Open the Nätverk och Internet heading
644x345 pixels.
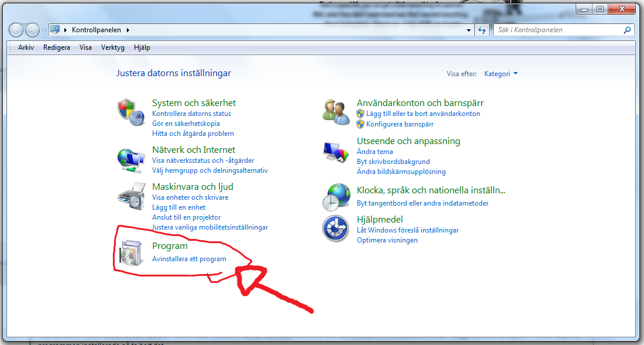click(194, 150)
